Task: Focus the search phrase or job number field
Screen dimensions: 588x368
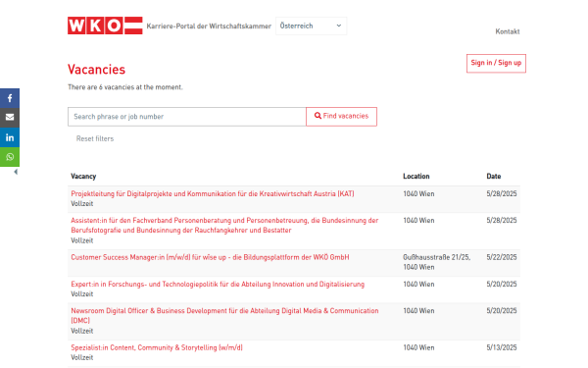Action: pos(187,117)
